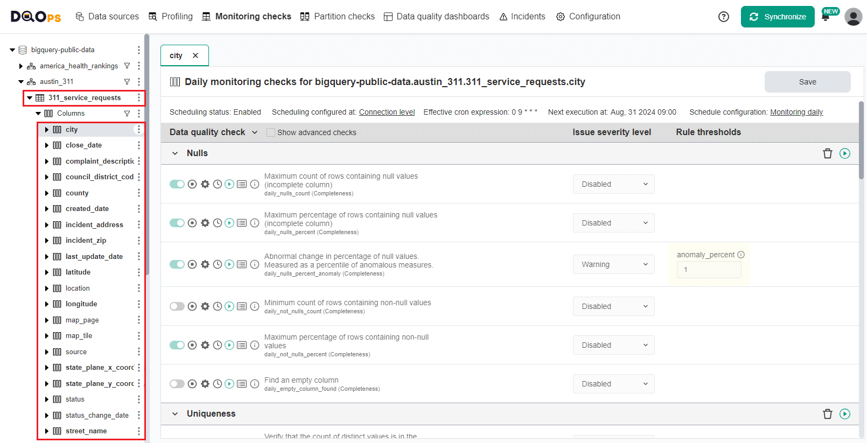
Task: Select the county column in tree
Action: (77, 193)
